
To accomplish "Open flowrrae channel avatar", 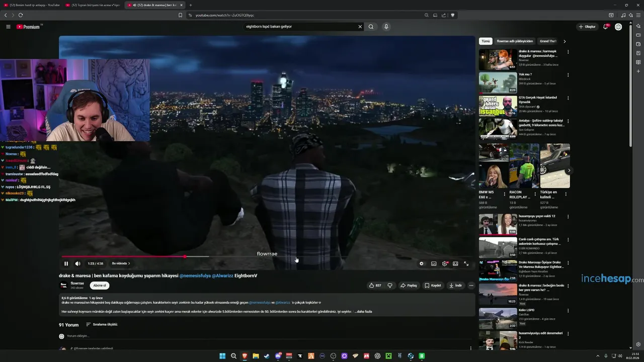I will (x=64, y=285).
